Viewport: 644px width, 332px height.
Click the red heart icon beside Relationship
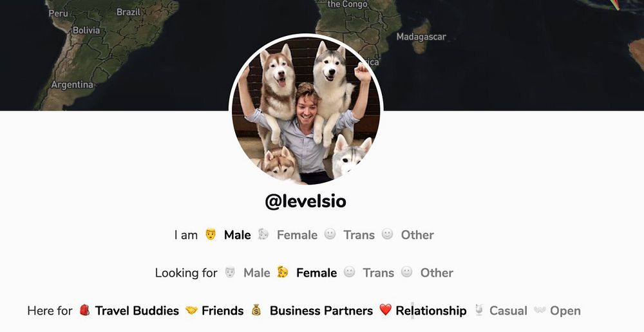pos(385,310)
